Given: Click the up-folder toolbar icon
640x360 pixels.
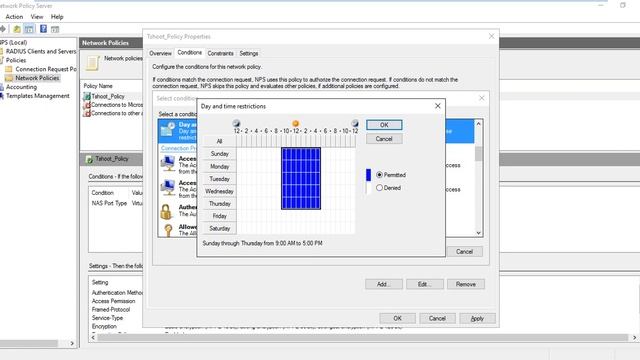Looking at the screenshot, I should click(x=17, y=29).
